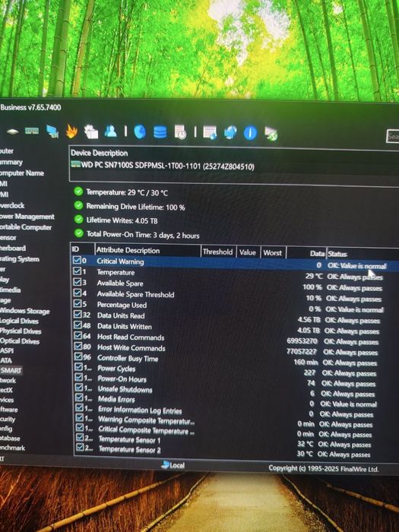Click the 69953270 Host Read Commands value
This screenshot has height=532, width=399.
pos(302,340)
